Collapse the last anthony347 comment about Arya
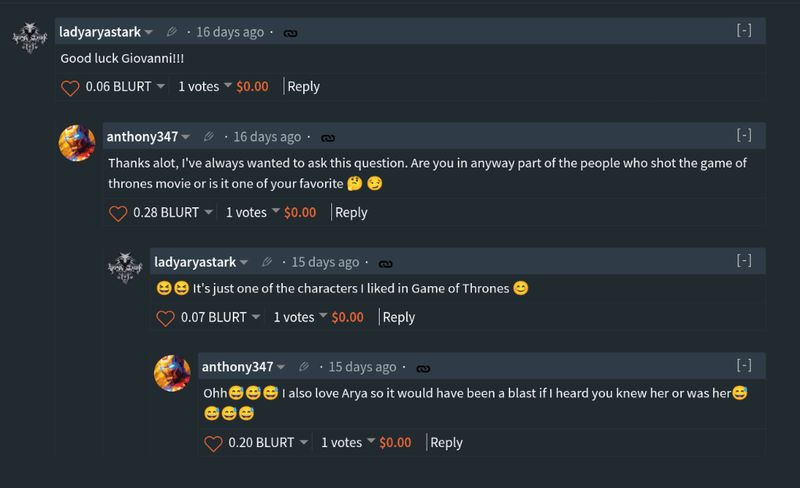800x488 pixels. 744,366
